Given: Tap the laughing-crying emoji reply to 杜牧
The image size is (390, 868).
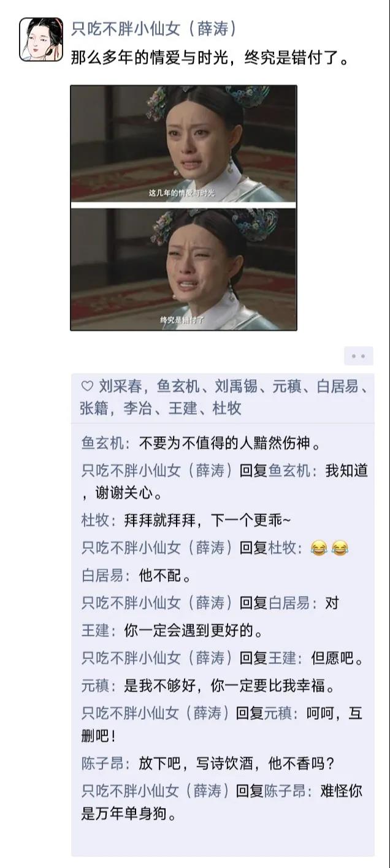Looking at the screenshot, I should coord(328,548).
